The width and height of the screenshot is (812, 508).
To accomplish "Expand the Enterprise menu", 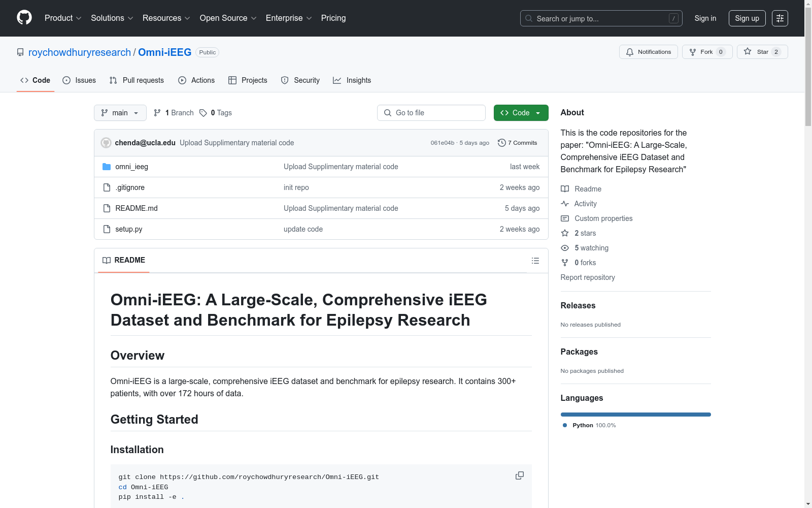I will [289, 18].
